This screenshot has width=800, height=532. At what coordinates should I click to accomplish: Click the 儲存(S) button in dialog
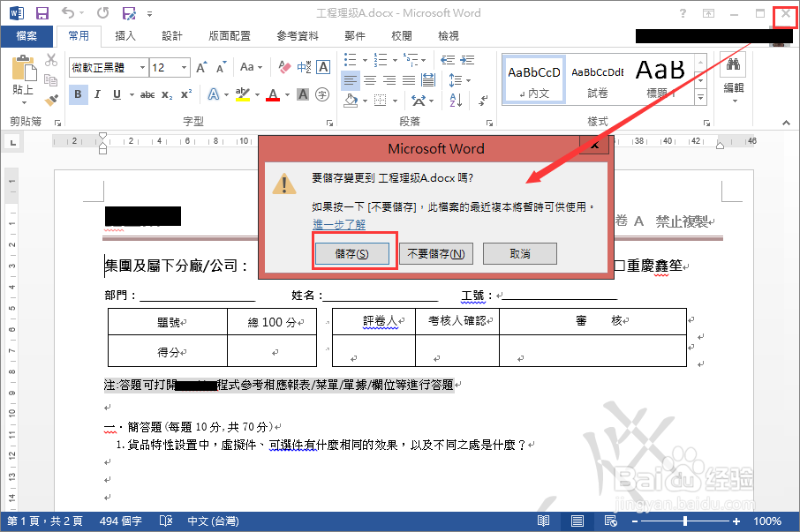(352, 254)
